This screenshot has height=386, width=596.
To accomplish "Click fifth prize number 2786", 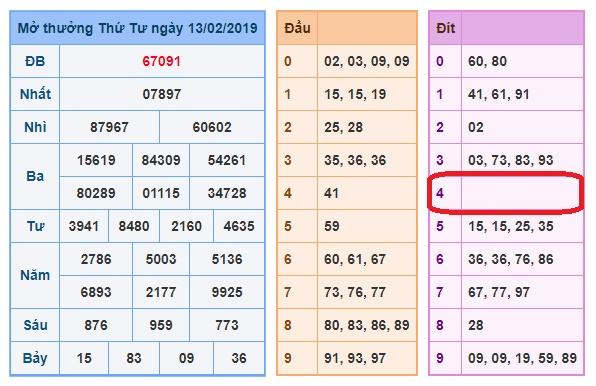I will click(x=96, y=259).
